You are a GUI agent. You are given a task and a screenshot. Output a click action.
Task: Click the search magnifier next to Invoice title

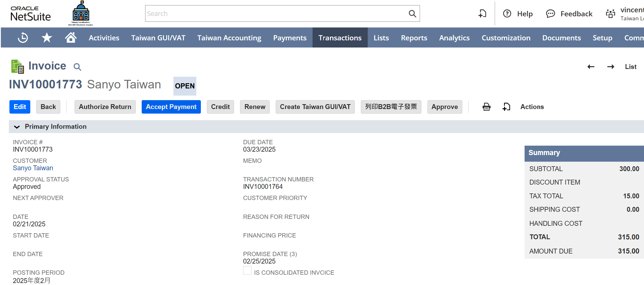[77, 67]
